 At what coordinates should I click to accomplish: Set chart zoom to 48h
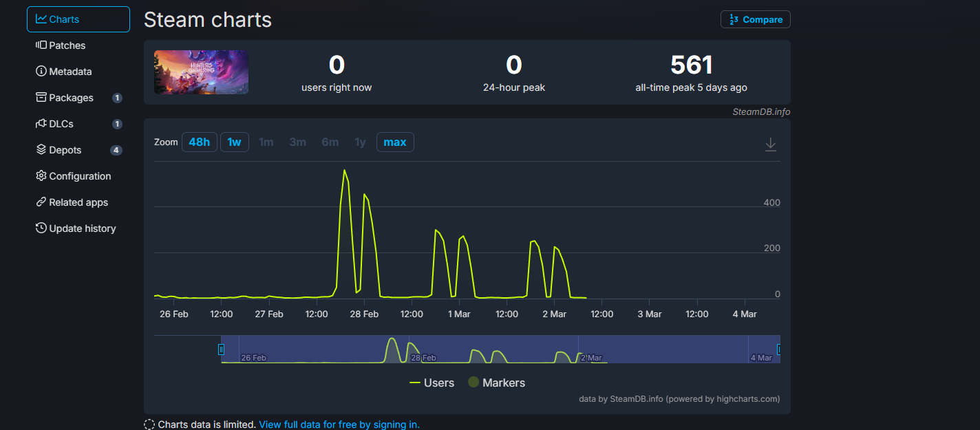tap(199, 142)
